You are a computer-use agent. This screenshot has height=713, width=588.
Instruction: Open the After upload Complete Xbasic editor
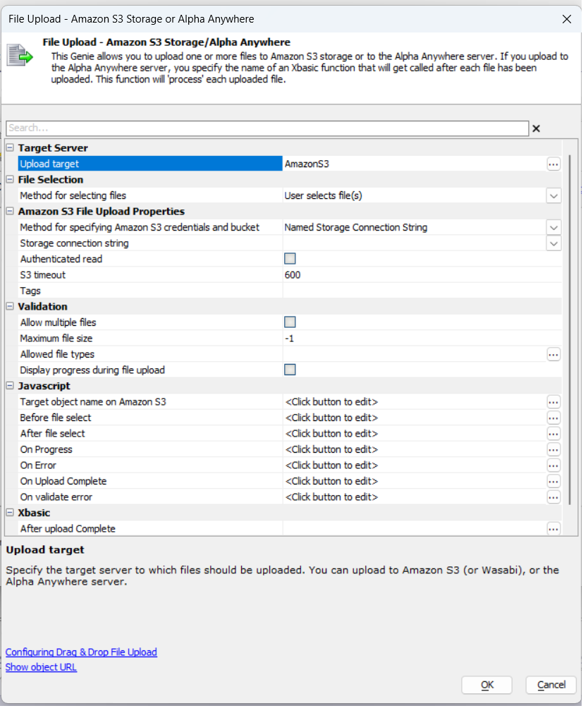pyautogui.click(x=553, y=529)
